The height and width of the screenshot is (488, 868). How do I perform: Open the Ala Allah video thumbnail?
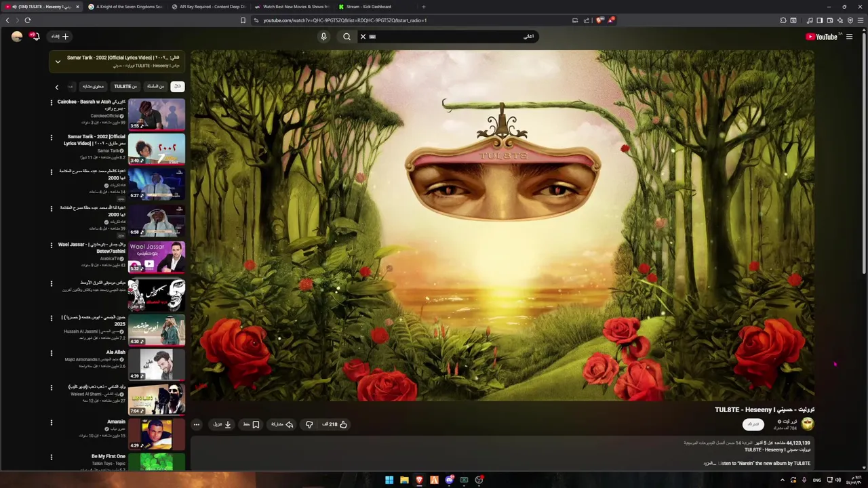(157, 365)
